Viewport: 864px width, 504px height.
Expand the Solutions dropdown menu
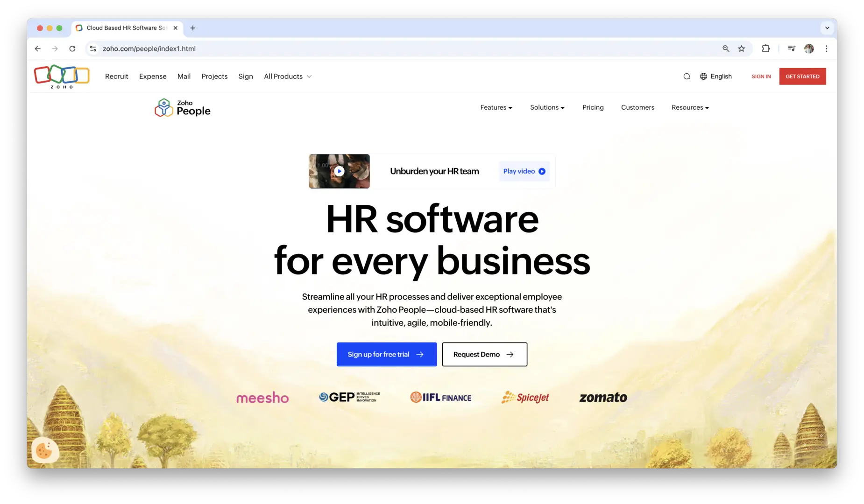tap(547, 107)
